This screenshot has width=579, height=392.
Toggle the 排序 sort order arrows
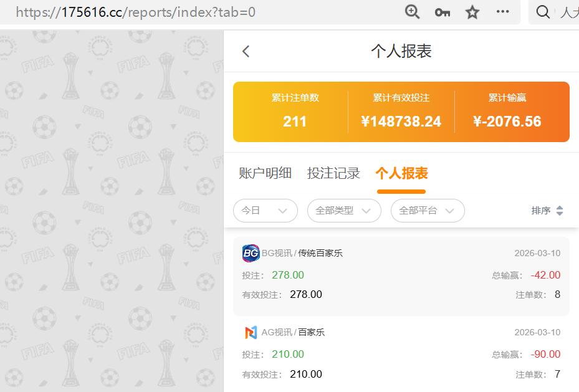[x=548, y=211]
